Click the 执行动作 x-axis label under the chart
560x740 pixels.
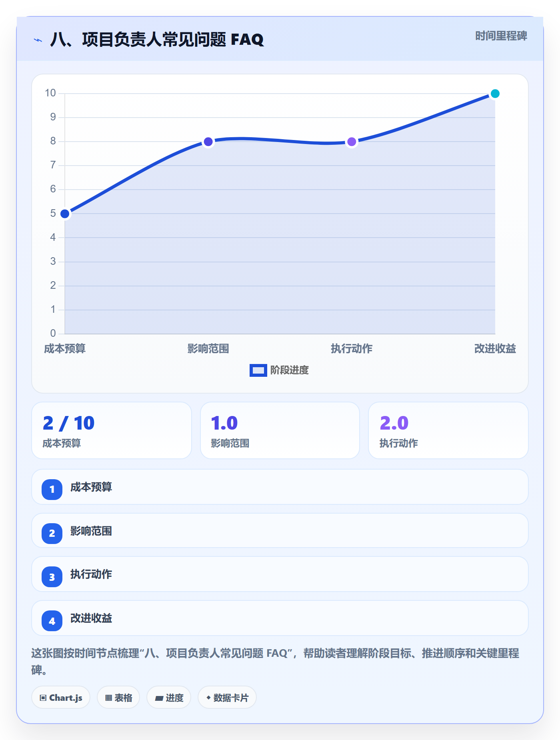pos(352,349)
